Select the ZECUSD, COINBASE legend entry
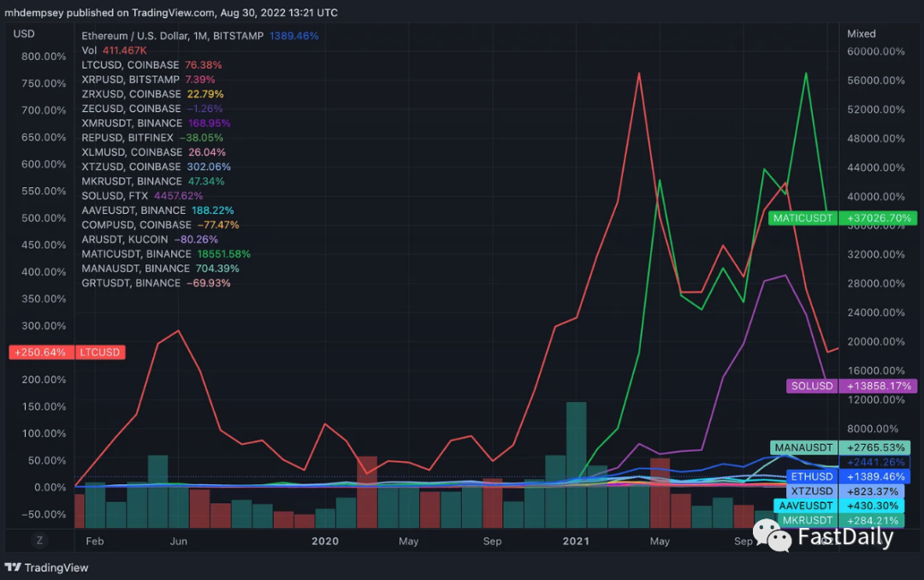 point(152,109)
